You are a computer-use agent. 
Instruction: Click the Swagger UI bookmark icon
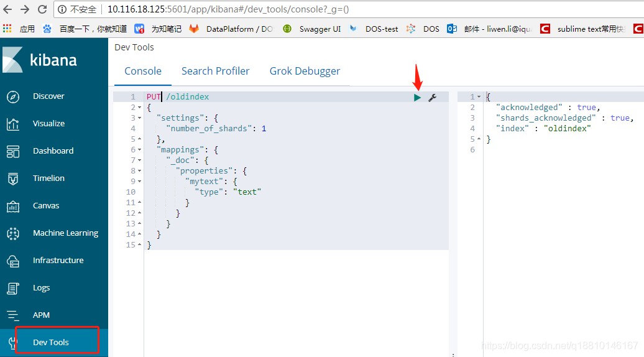287,29
